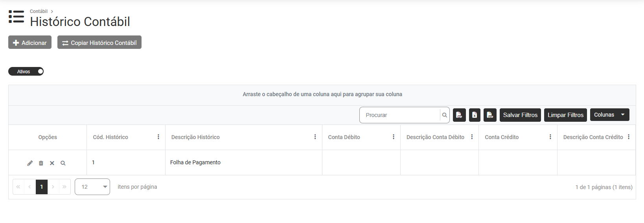Open Descrição Histórico column menu
Image resolution: width=644 pixels, height=223 pixels.
pyautogui.click(x=315, y=137)
